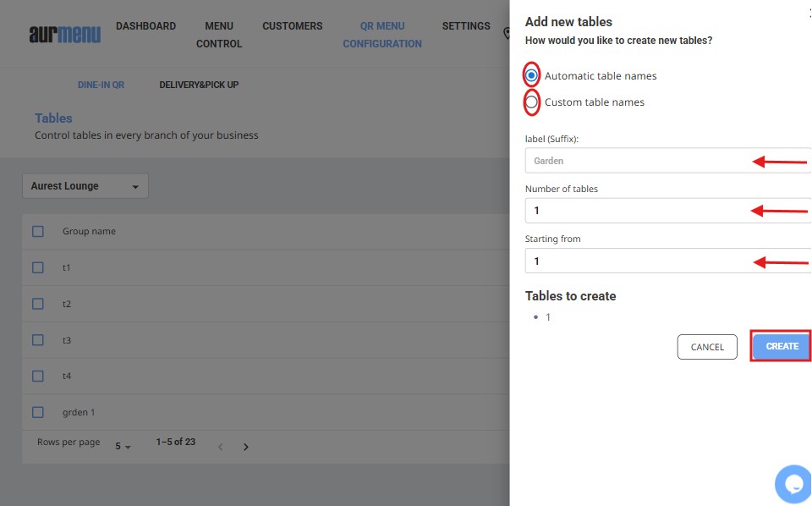812x506 pixels.
Task: Select Custom table names option
Action: (x=531, y=102)
